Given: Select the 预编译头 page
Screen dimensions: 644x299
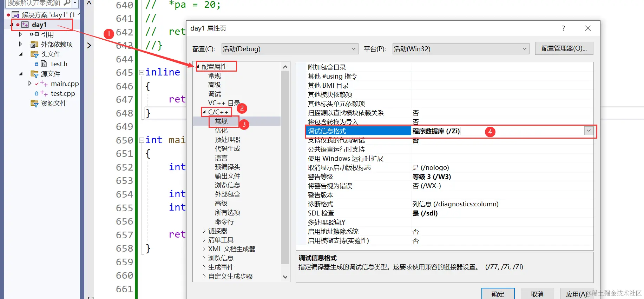Looking at the screenshot, I should pyautogui.click(x=228, y=167).
